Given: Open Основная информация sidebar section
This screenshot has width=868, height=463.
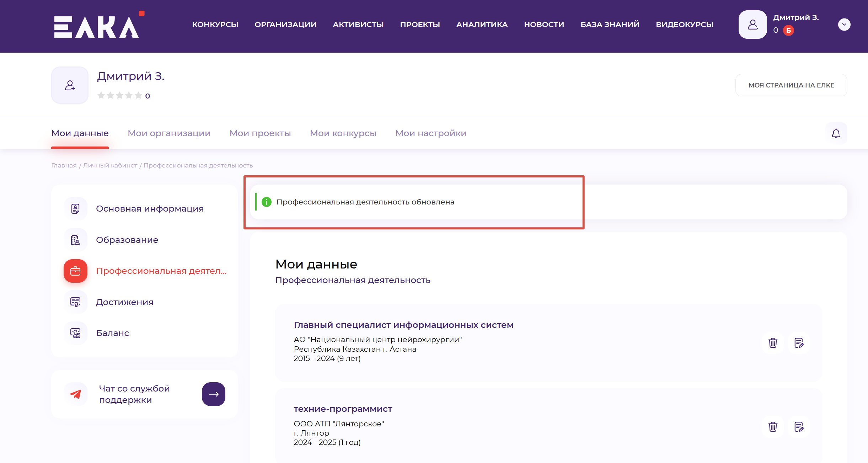Looking at the screenshot, I should click(149, 209).
